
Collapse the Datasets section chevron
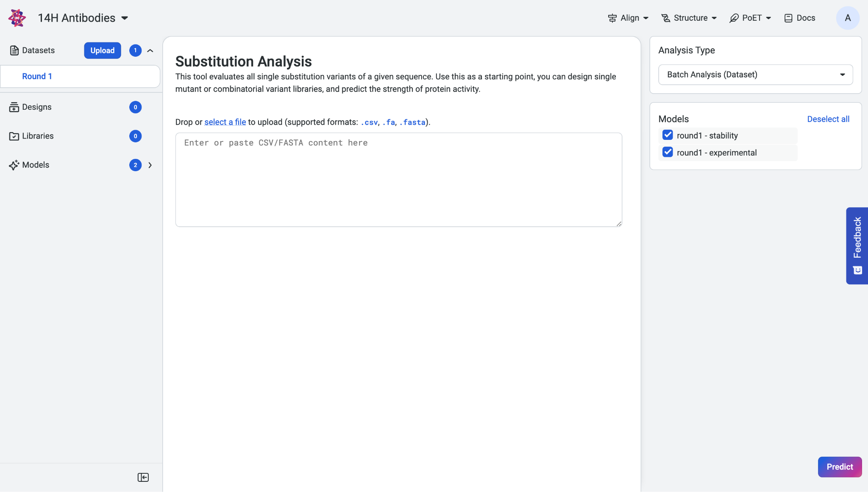tap(150, 50)
